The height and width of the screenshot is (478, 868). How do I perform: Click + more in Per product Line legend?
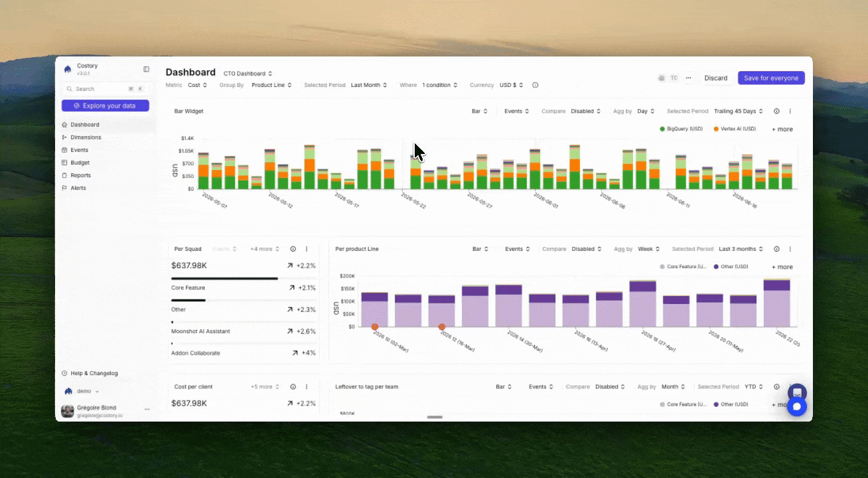(782, 267)
